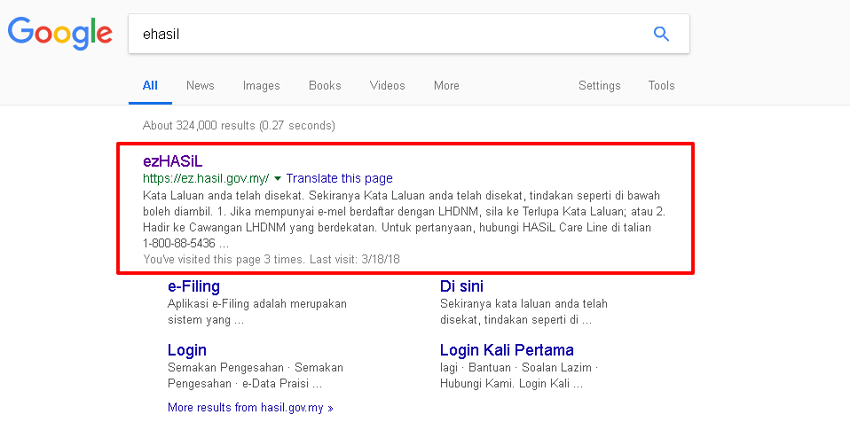Click the green ez.hasil.gov.my URL

(x=205, y=178)
